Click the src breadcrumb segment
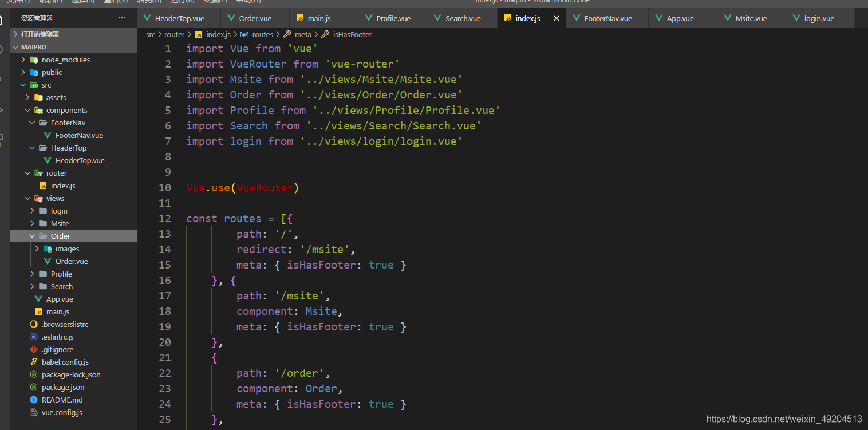The width and height of the screenshot is (868, 430). click(151, 34)
